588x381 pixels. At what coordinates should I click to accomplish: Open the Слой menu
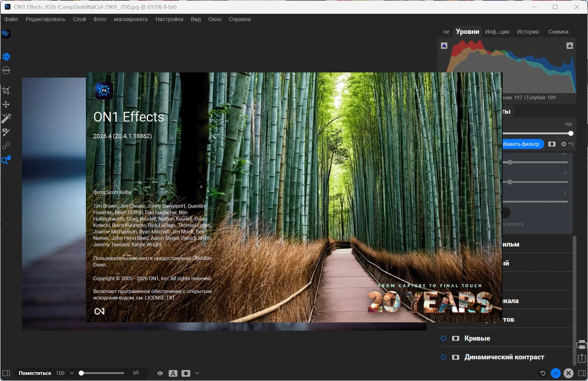[79, 19]
